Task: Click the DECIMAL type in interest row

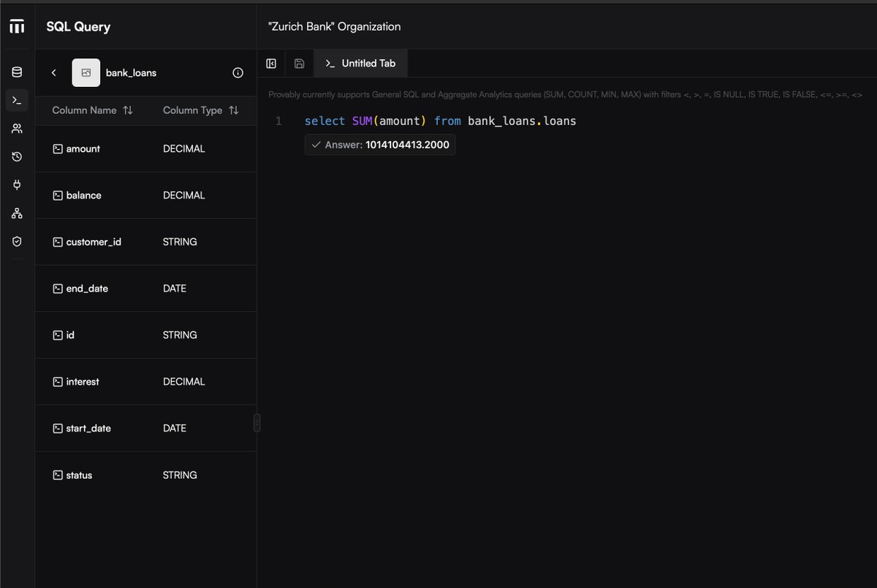Action: point(184,382)
